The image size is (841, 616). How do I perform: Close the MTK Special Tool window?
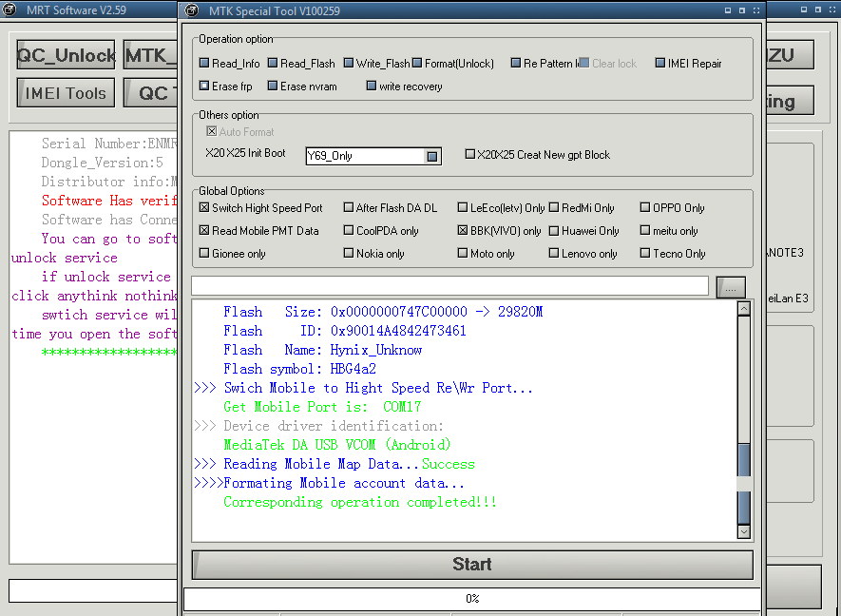coord(756,10)
